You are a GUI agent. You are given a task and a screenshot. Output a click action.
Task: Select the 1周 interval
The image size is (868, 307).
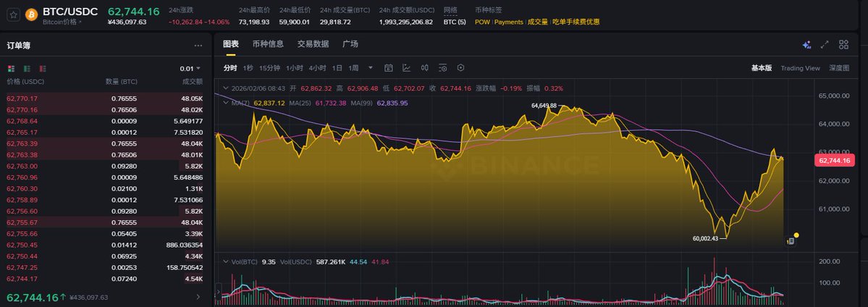[x=353, y=68]
